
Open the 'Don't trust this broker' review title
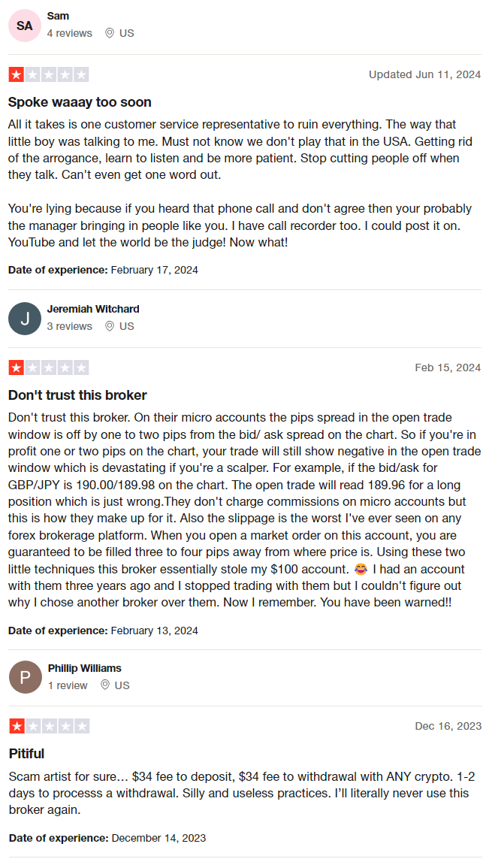point(77,395)
